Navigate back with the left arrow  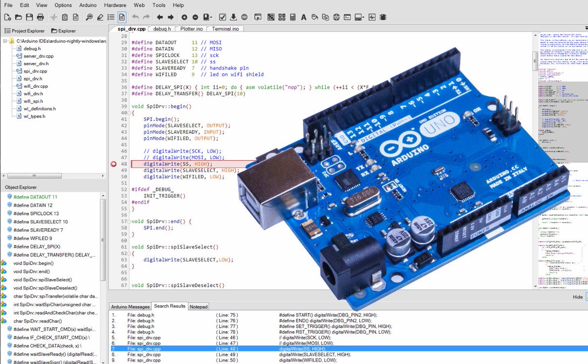click(160, 17)
